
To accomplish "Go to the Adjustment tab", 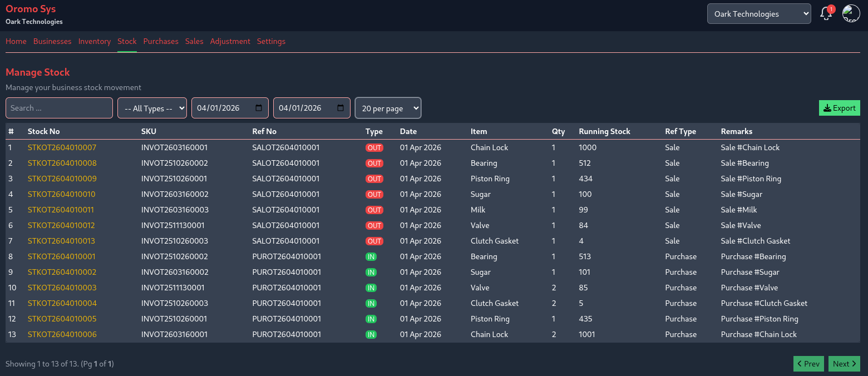I will tap(230, 41).
